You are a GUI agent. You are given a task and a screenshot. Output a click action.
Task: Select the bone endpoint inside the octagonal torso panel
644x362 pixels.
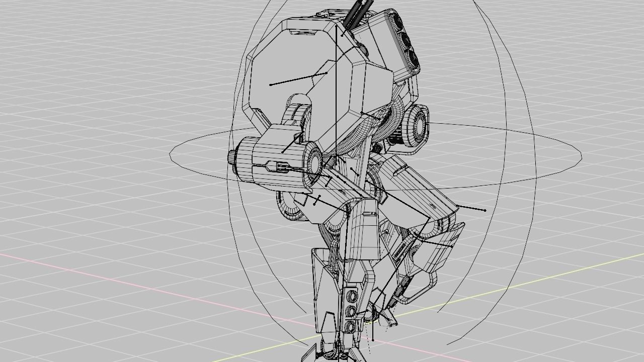point(271,84)
